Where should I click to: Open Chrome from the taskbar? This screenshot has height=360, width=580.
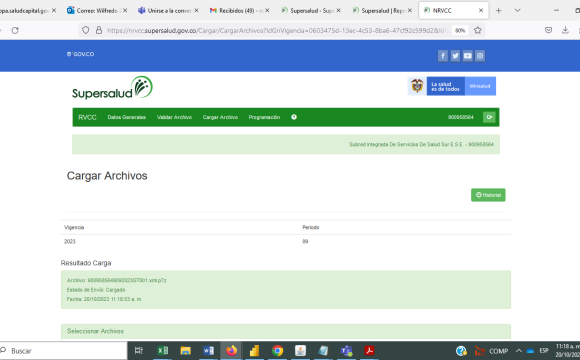pyautogui.click(x=277, y=350)
